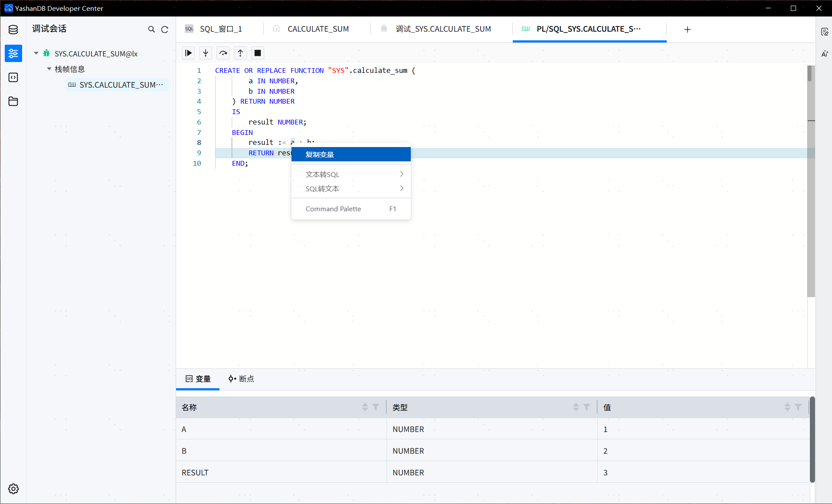Click the continue/run debug button
This screenshot has height=504, width=832.
click(x=188, y=53)
